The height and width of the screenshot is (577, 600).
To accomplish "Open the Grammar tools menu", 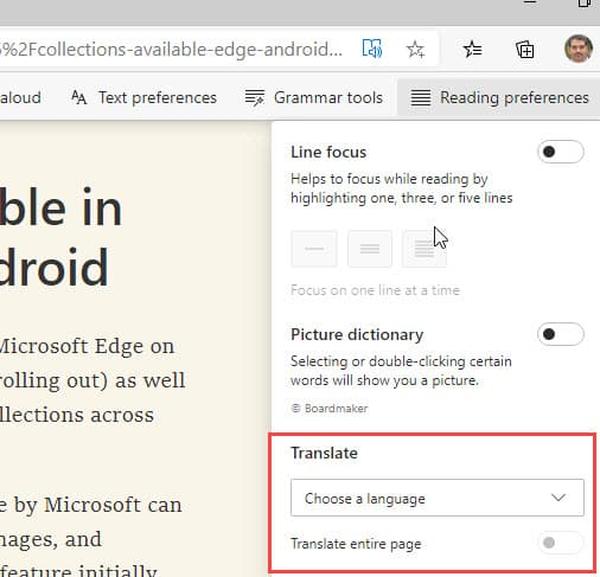I will pos(314,98).
